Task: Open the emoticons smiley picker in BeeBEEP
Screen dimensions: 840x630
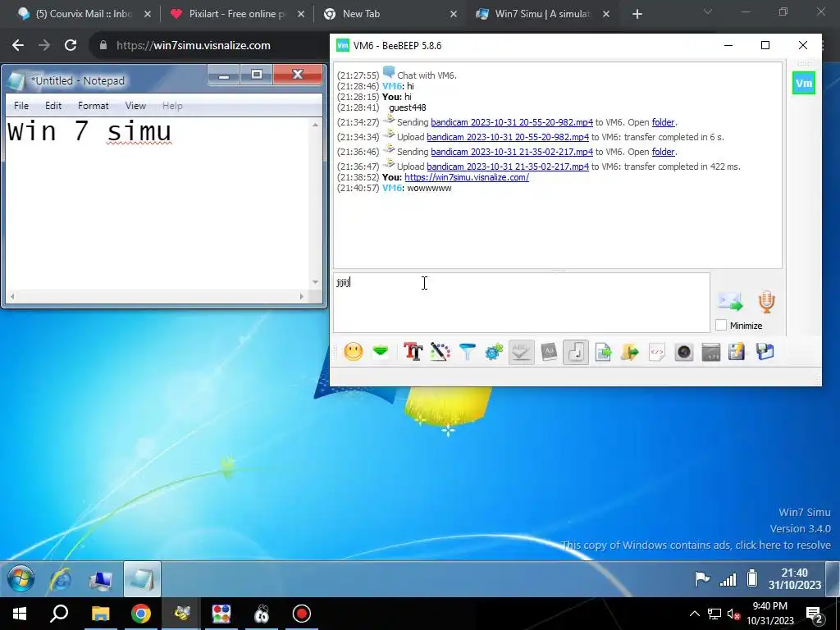Action: pyautogui.click(x=353, y=352)
